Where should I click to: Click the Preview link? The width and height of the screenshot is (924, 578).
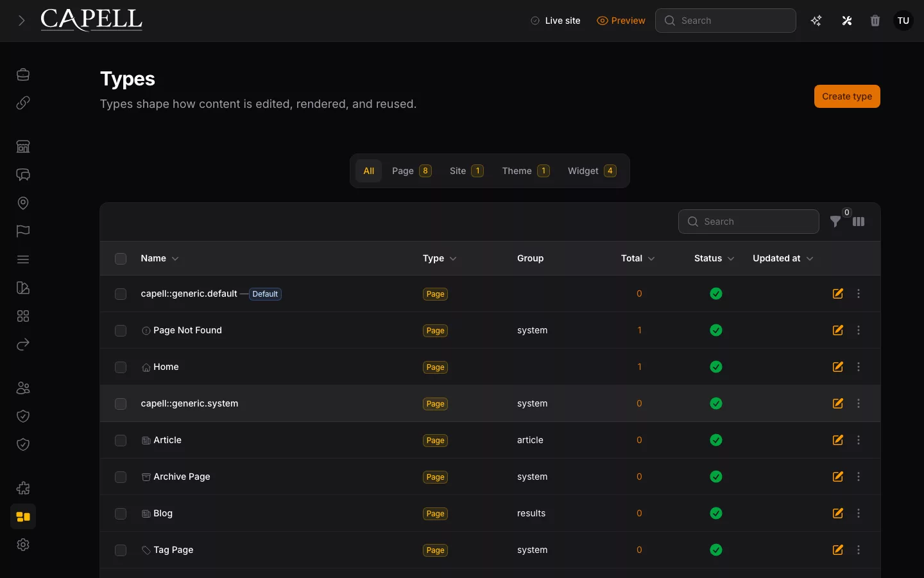point(621,21)
